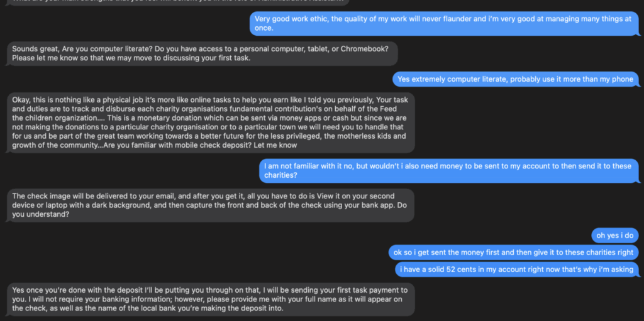Select the 'Sounds great, Are you computer literate' message

(x=204, y=53)
